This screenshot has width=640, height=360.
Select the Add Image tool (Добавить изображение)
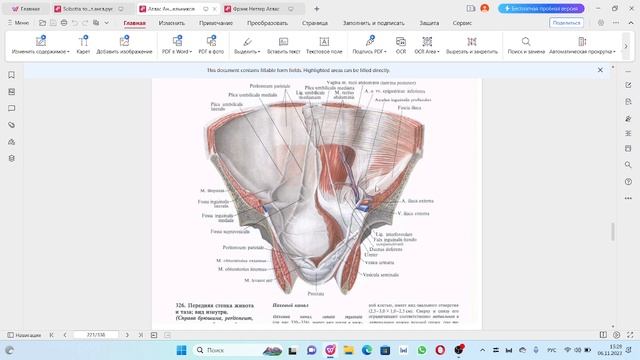point(124,45)
